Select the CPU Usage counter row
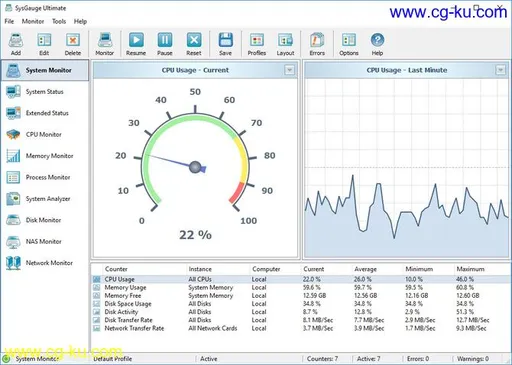Screen dimensions: 512x365 [x=301, y=279]
